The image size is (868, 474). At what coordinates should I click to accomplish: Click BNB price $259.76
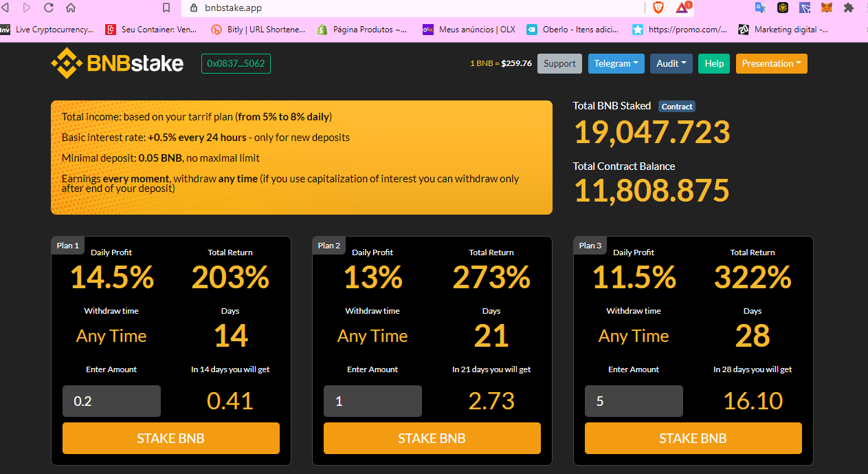click(x=516, y=63)
